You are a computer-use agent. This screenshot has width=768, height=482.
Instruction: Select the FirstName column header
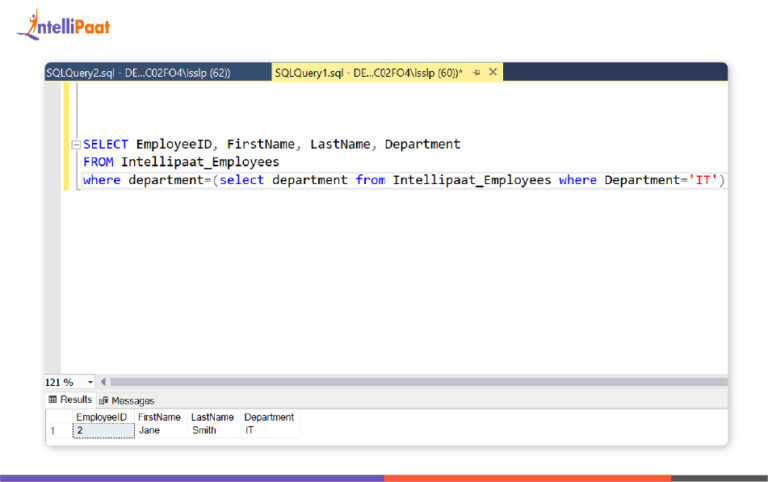tap(161, 417)
